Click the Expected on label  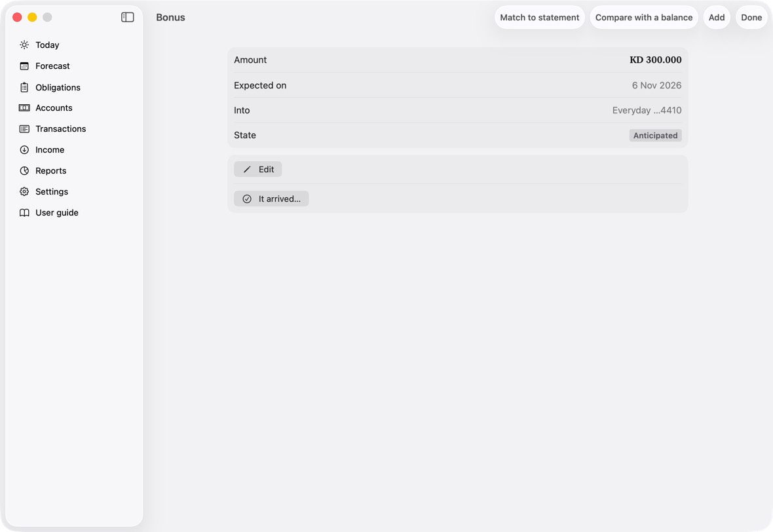260,85
